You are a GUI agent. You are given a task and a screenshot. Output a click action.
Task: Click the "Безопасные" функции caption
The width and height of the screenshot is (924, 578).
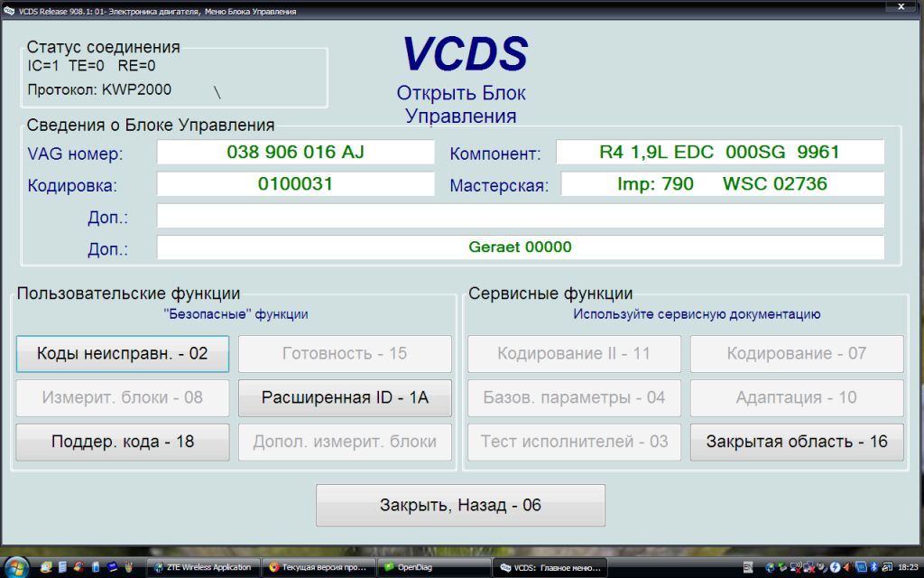pyautogui.click(x=236, y=314)
